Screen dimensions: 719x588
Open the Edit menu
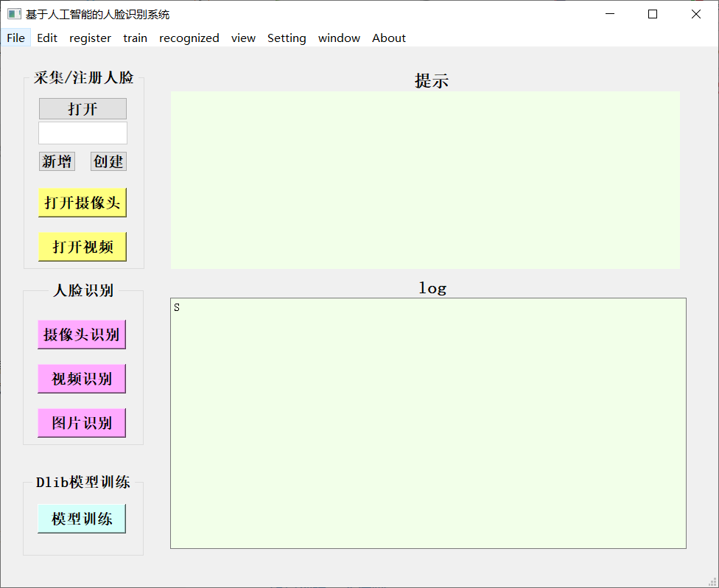pos(46,38)
